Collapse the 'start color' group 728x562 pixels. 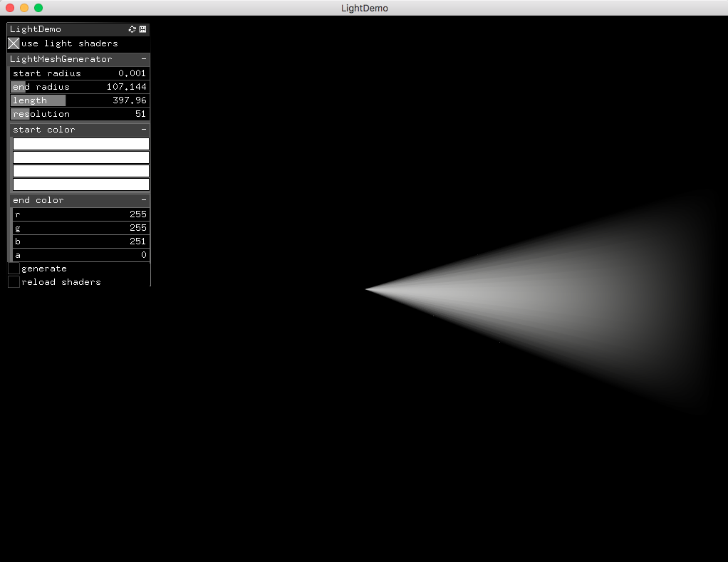(x=144, y=130)
